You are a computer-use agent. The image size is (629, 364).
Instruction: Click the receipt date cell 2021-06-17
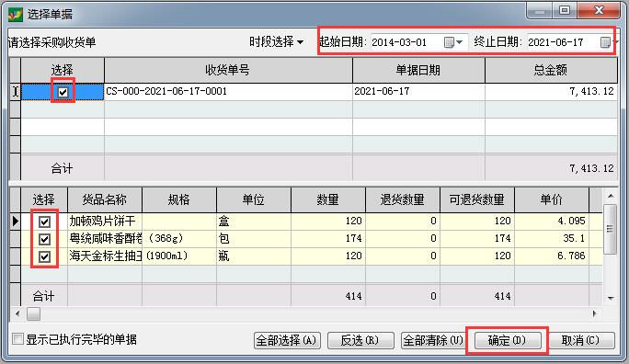click(x=418, y=91)
